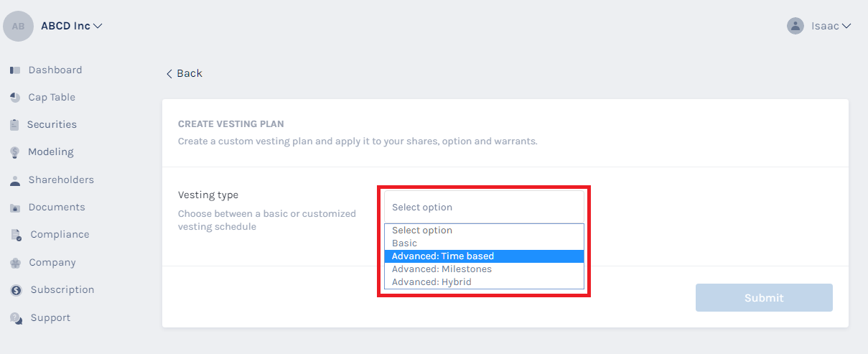
Task: Click the Isaac user avatar icon
Action: [795, 26]
